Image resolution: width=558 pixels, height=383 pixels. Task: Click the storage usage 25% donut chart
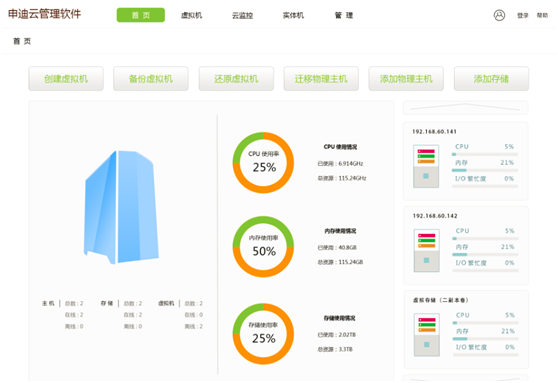263,334
